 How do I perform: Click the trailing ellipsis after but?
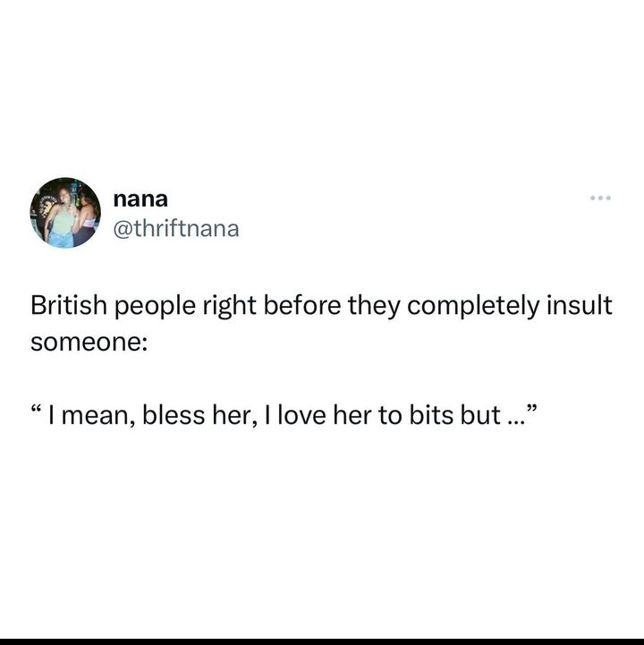[x=514, y=422]
